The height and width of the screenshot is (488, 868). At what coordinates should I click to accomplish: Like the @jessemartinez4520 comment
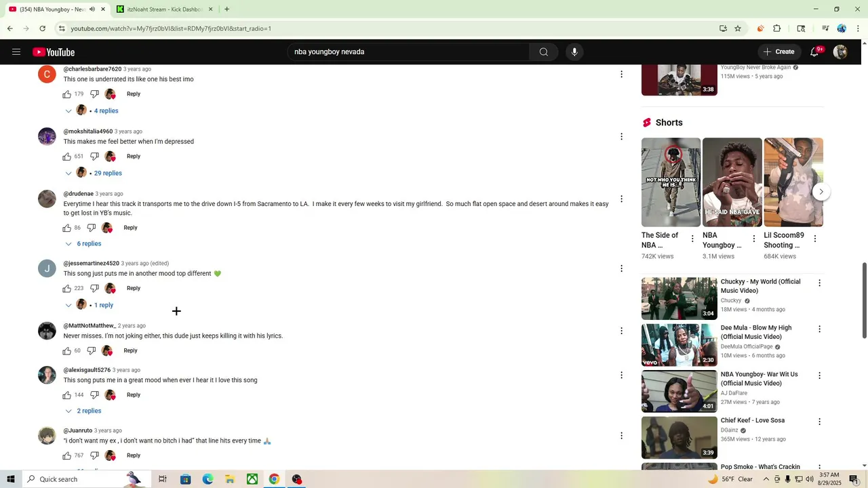pyautogui.click(x=67, y=289)
